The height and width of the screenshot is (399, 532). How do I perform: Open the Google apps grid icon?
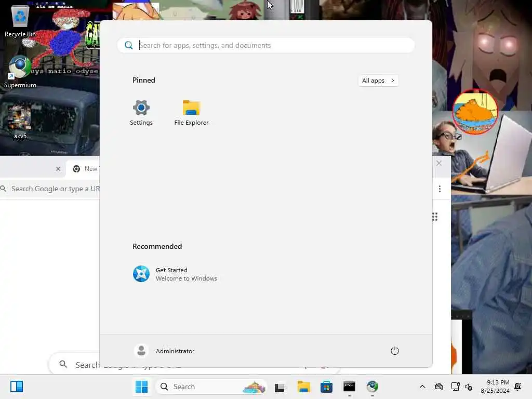click(435, 217)
